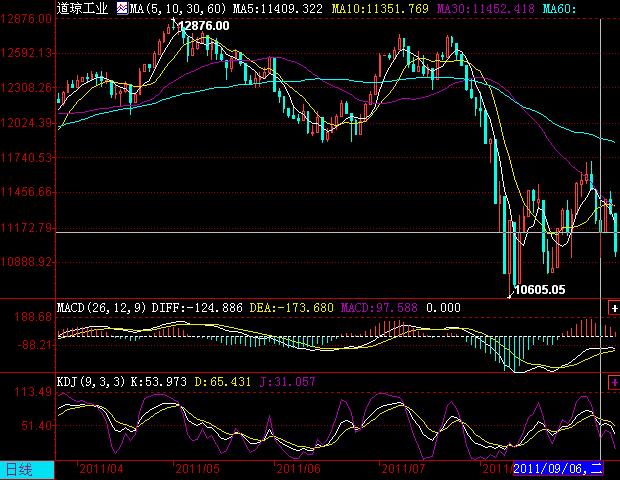This screenshot has height=480, width=620.
Task: Click the -88.21 MACD axis label
Action: pyautogui.click(x=34, y=345)
